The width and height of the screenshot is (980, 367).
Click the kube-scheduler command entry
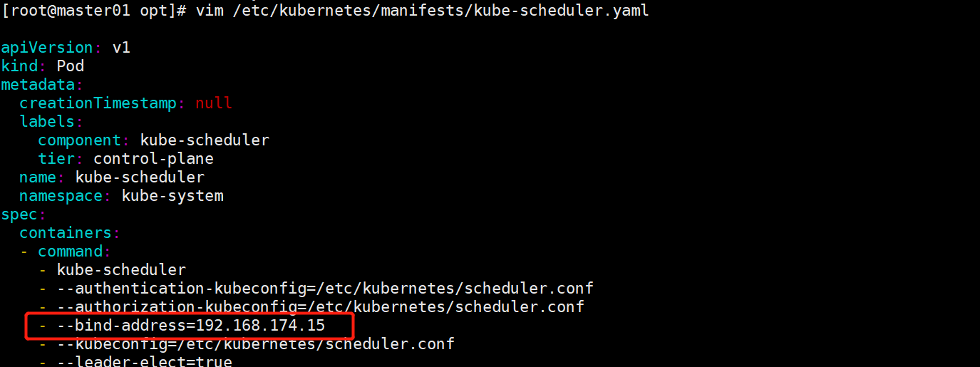coord(121,270)
